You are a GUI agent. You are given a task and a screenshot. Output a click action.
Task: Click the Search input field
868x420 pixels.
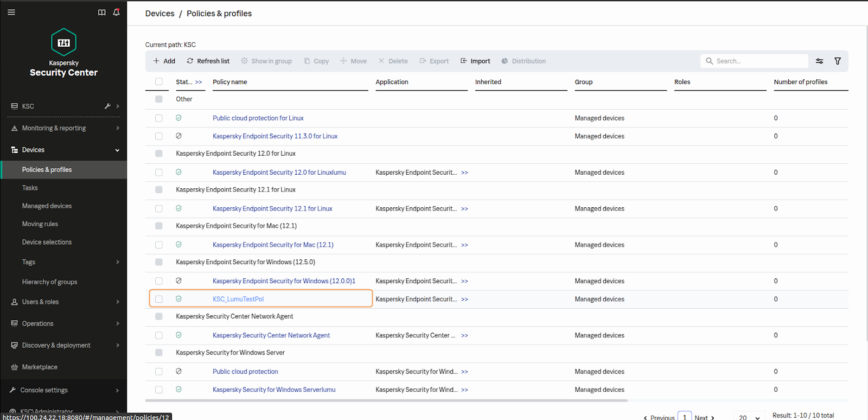tap(759, 61)
